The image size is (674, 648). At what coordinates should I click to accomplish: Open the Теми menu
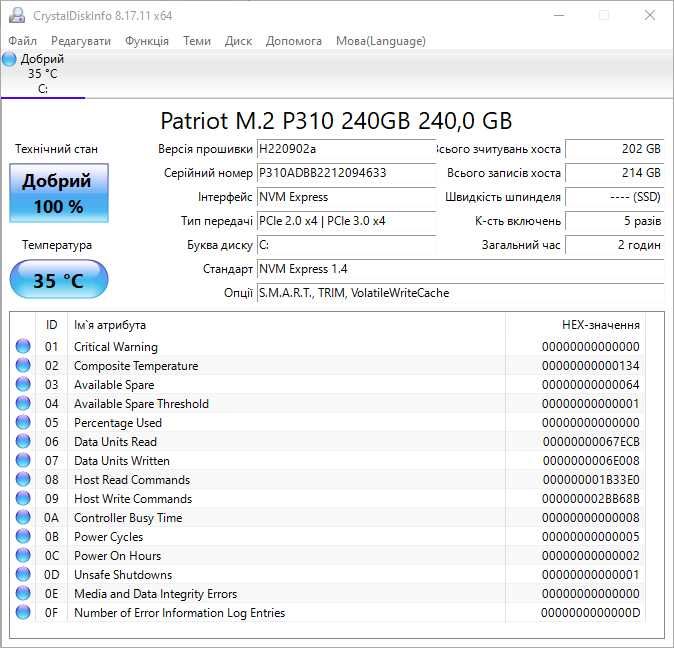click(197, 41)
